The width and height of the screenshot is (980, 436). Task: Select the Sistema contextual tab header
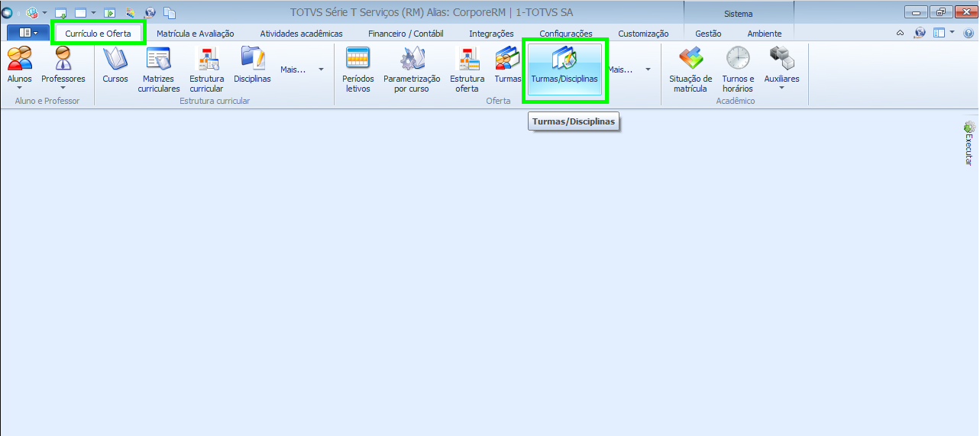739,14
